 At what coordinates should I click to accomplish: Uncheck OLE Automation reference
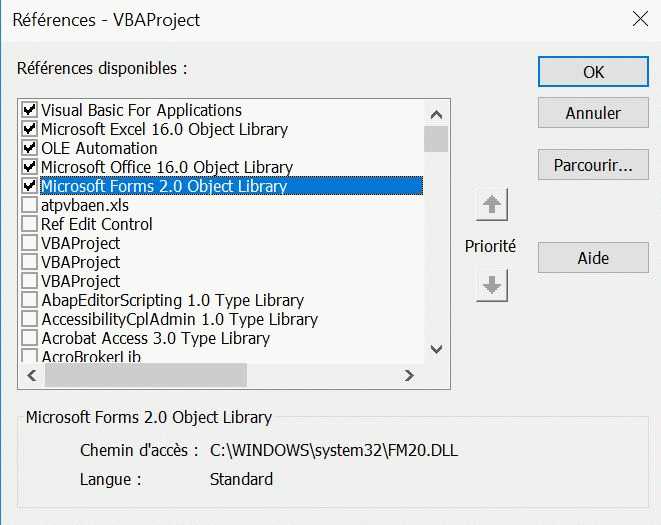point(30,148)
